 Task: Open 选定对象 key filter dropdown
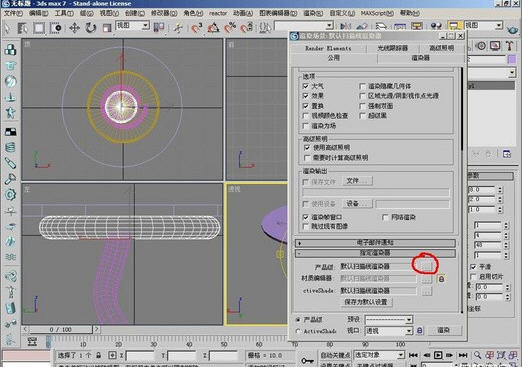[x=379, y=355]
